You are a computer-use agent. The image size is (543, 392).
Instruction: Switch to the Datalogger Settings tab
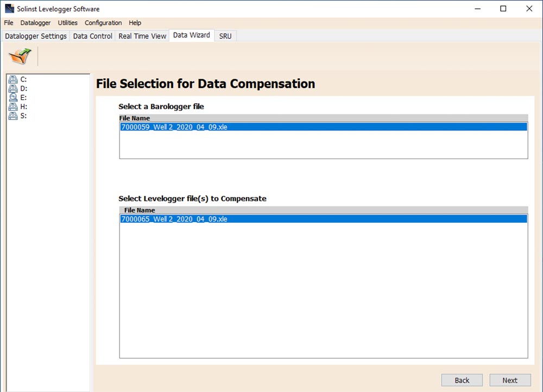click(35, 36)
